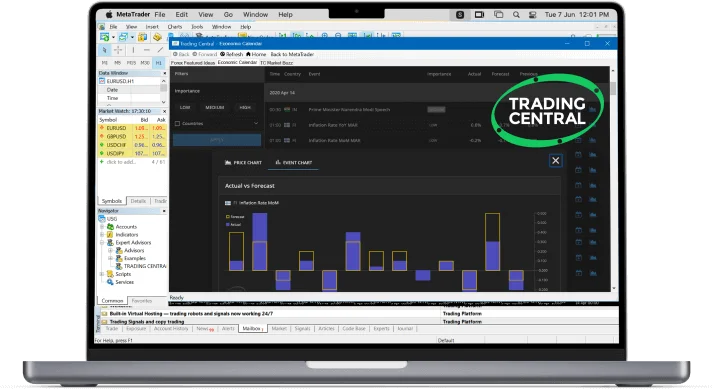
Task: Click the trendline drawing tool
Action: [x=160, y=50]
